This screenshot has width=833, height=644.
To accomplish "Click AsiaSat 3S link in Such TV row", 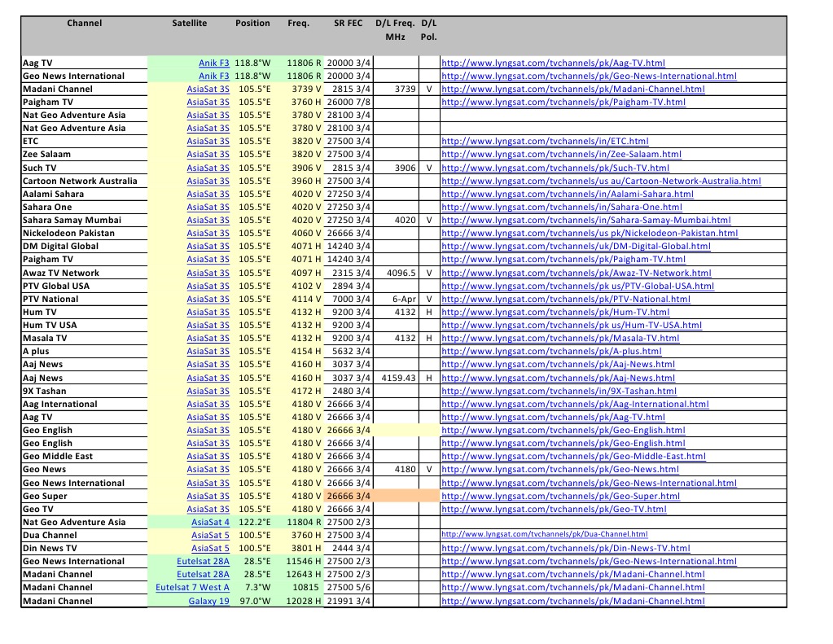I will [x=208, y=168].
